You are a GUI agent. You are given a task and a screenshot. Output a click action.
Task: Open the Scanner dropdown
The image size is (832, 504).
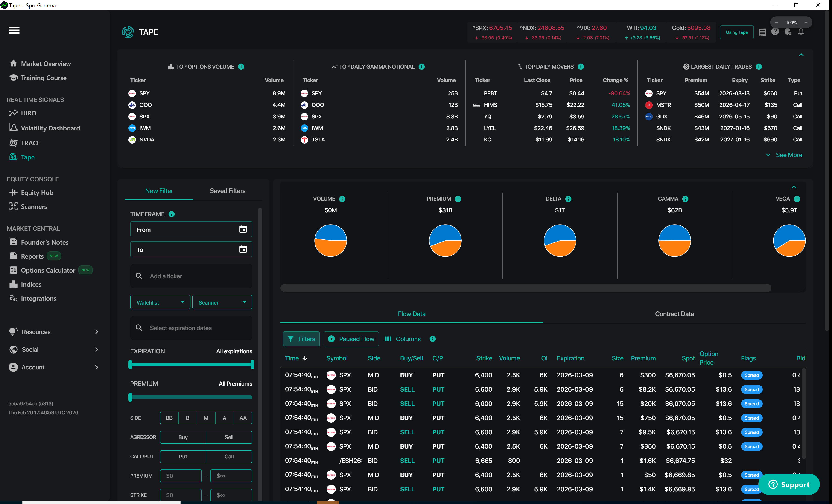click(222, 302)
